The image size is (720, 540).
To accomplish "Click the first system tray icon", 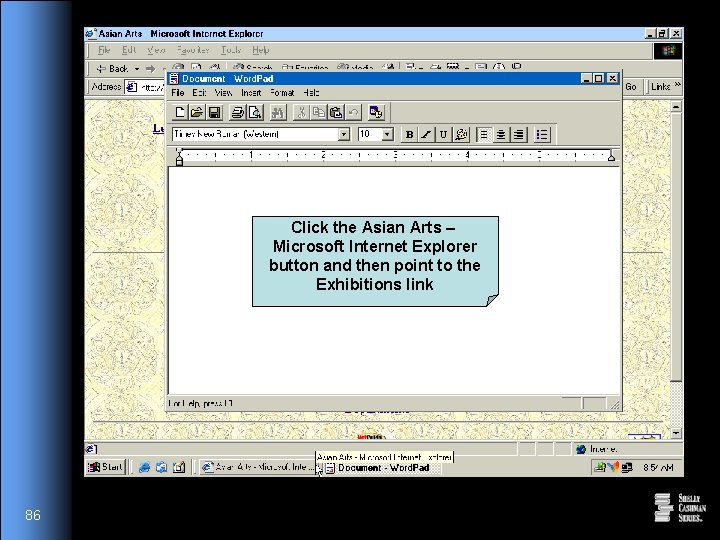I will pos(599,467).
